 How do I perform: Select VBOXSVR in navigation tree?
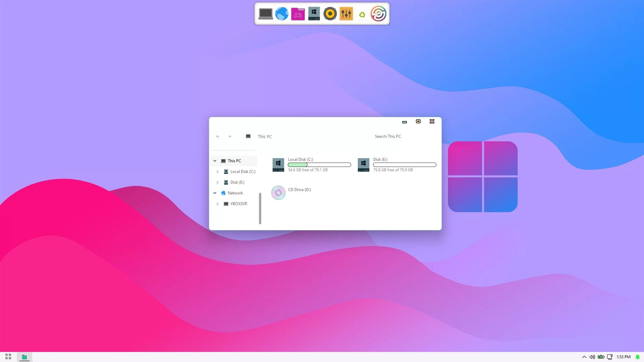click(x=239, y=204)
